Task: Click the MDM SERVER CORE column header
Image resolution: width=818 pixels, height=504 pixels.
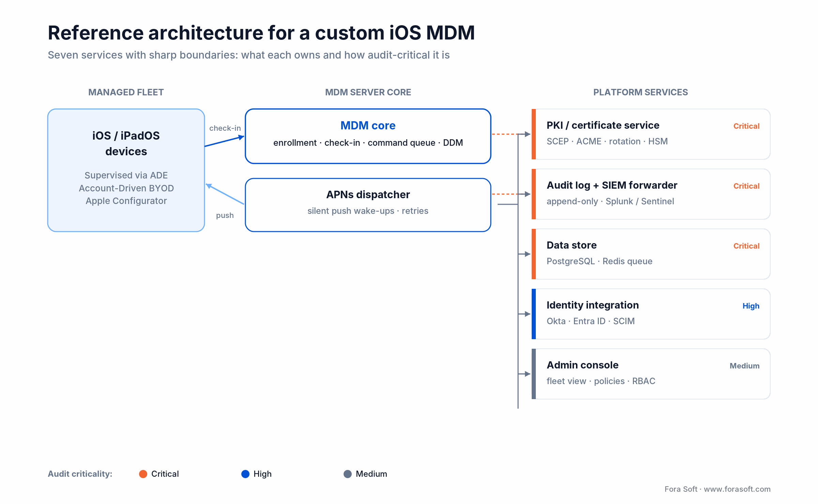Action: pos(368,92)
